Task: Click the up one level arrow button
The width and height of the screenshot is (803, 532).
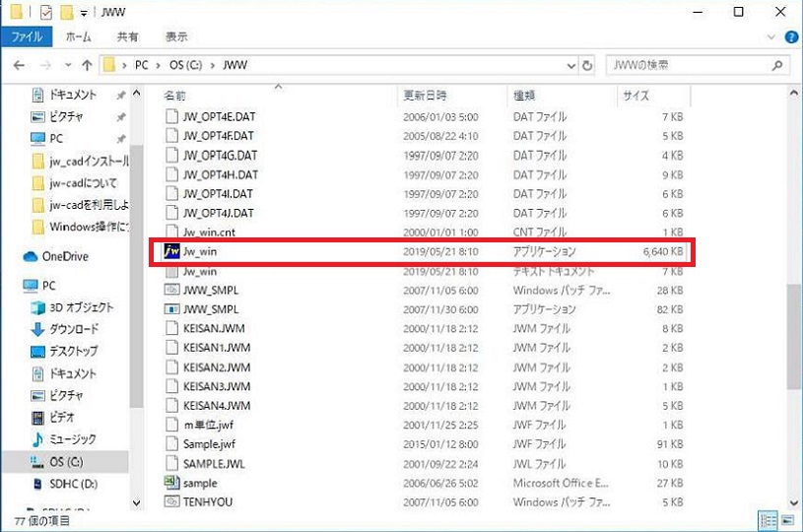Action: [87, 65]
